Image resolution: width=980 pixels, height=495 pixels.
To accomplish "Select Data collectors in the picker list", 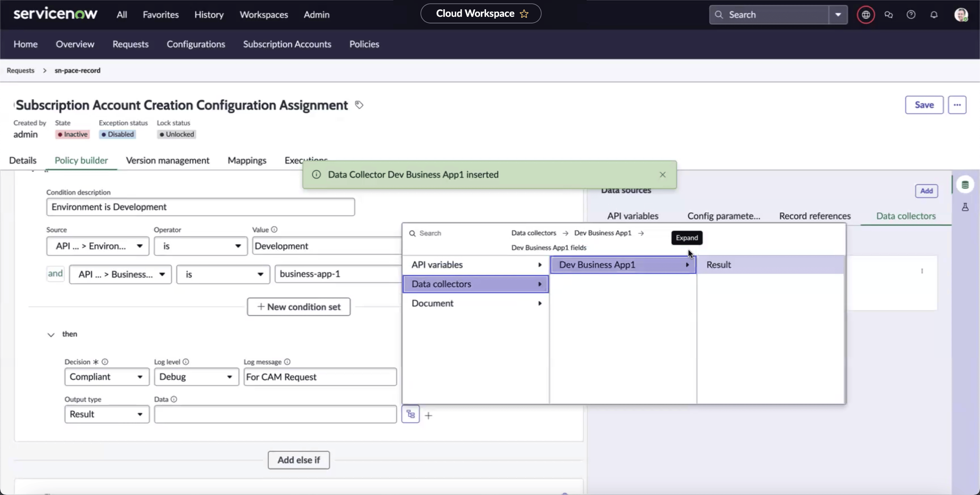I will (x=476, y=284).
